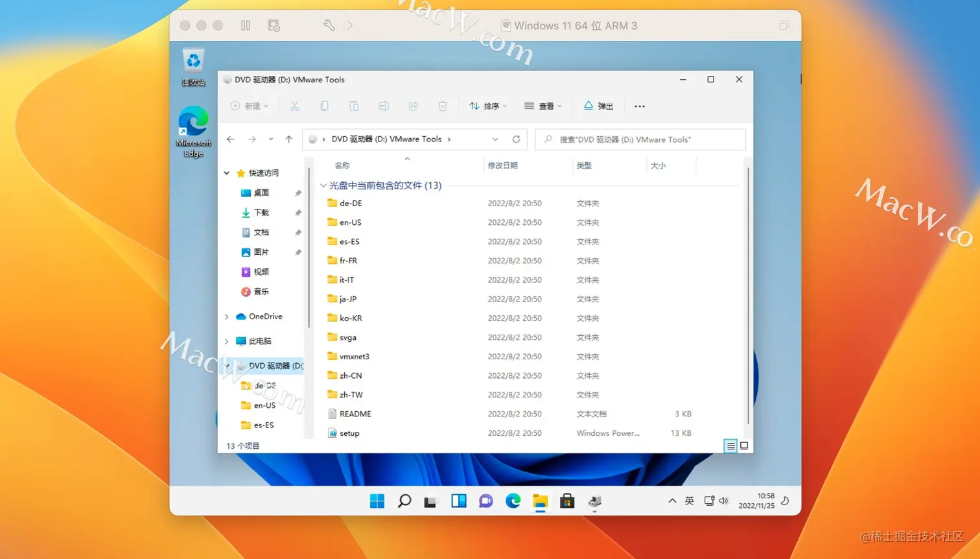Click the Eject disc button
Image resolution: width=980 pixels, height=559 pixels.
click(598, 106)
